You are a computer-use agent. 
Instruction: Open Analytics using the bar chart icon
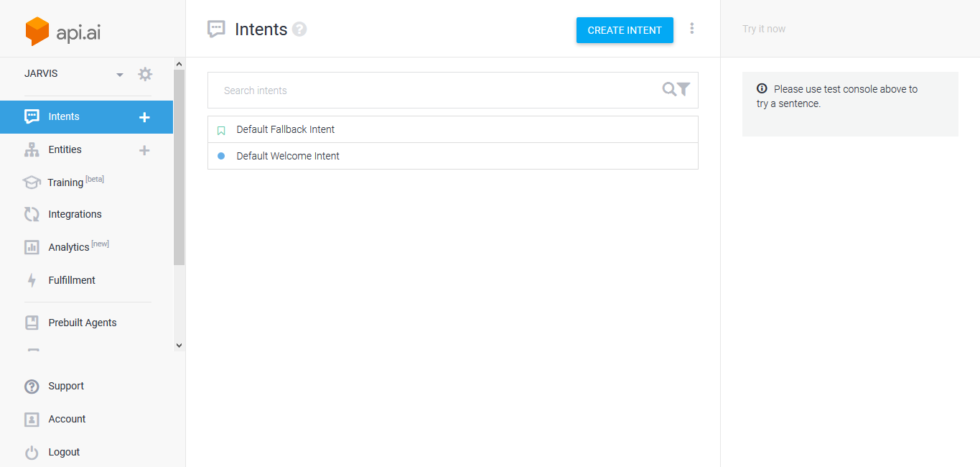click(x=32, y=246)
